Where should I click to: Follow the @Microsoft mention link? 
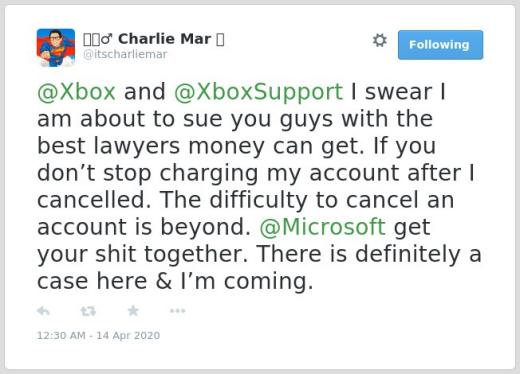(322, 227)
